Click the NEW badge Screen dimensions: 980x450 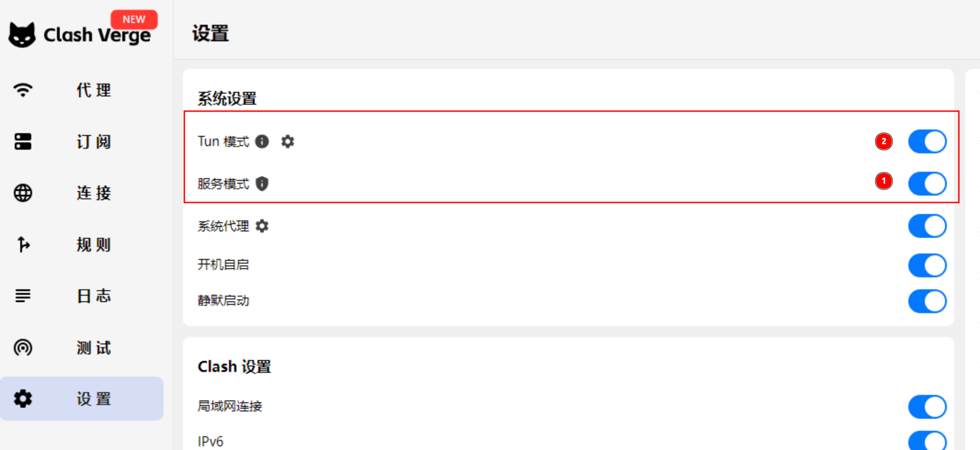coord(134,19)
